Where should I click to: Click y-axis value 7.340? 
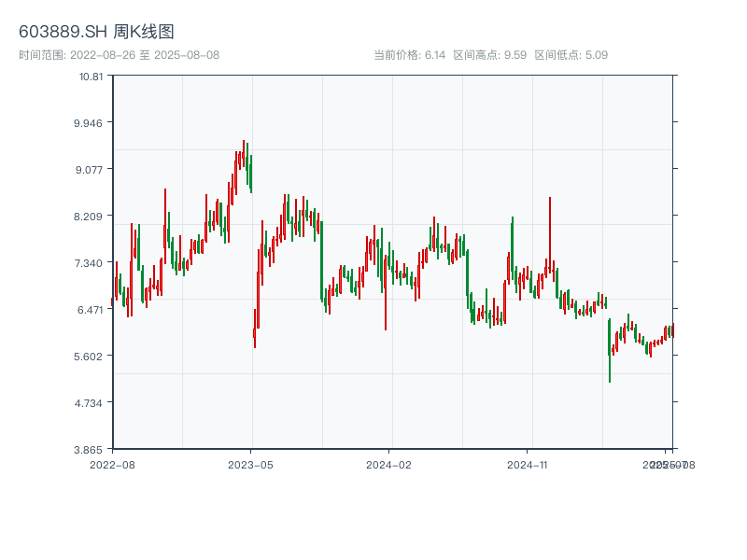pyautogui.click(x=88, y=263)
